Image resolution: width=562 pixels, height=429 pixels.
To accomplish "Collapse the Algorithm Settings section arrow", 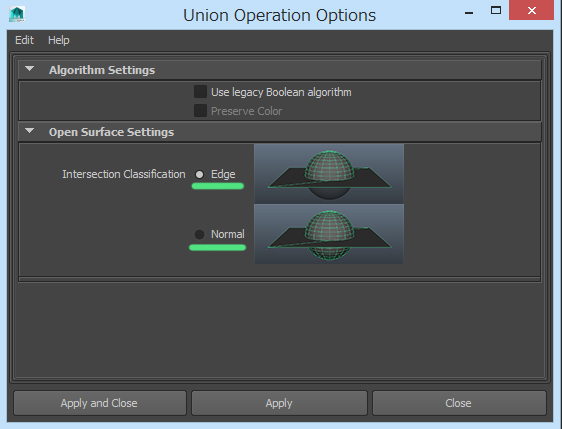I will click(30, 69).
